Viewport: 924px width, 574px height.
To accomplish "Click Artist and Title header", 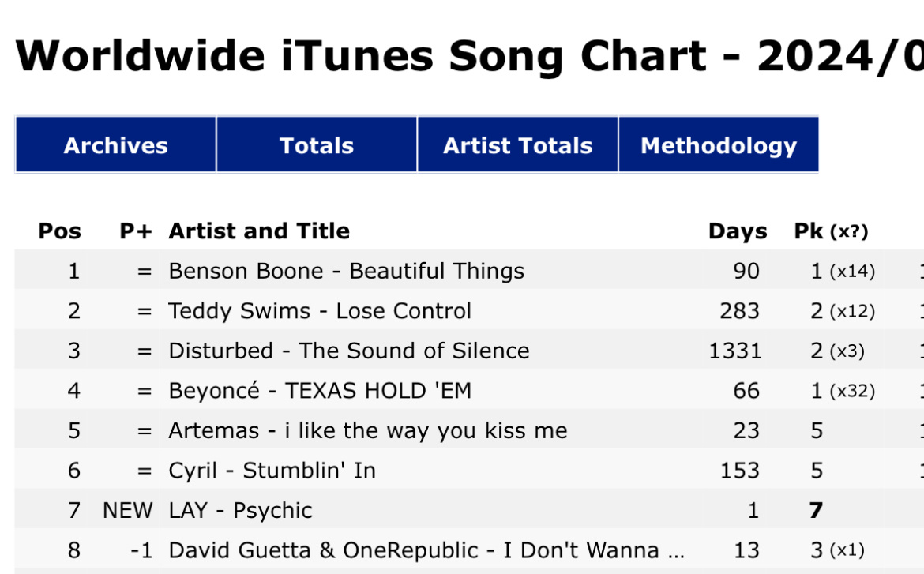I will click(259, 231).
